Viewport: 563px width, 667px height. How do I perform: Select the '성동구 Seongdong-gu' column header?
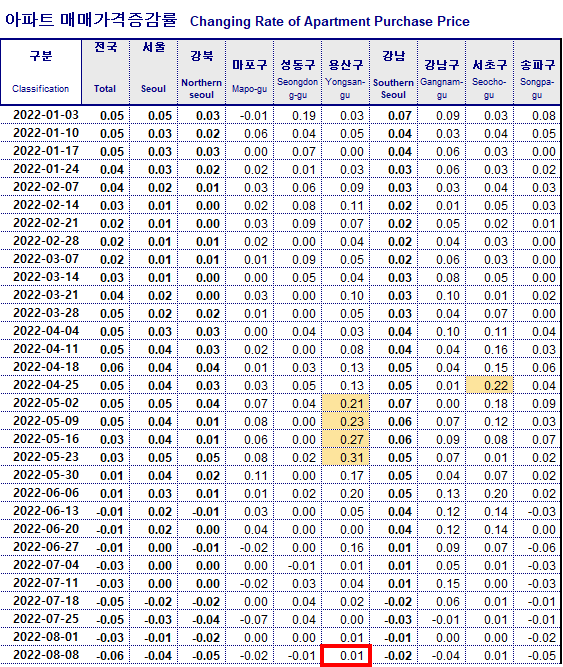[x=298, y=72]
